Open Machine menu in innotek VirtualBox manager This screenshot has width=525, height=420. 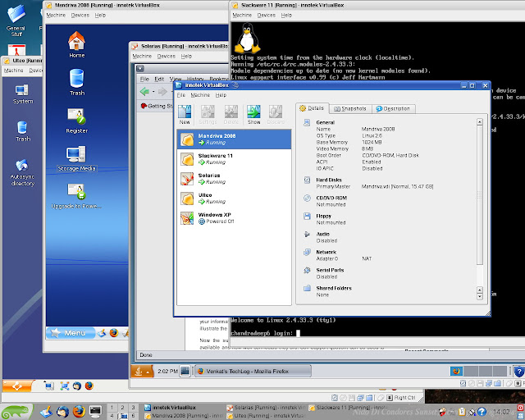pos(200,95)
